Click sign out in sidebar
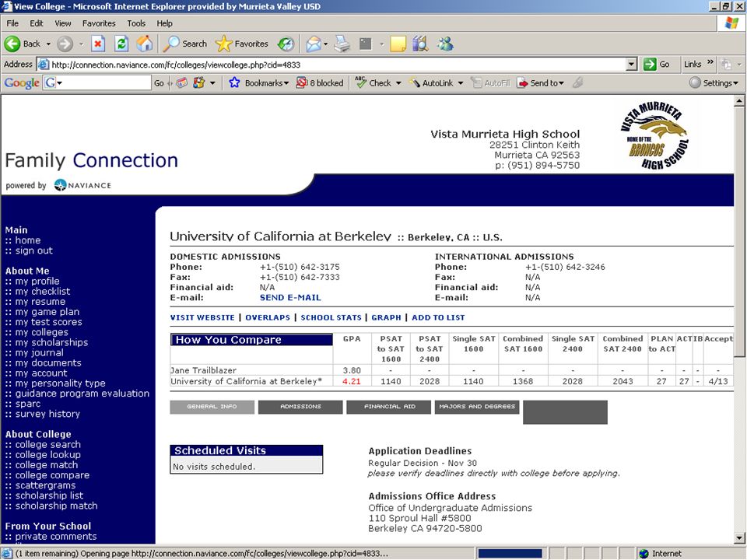The width and height of the screenshot is (747, 560). pyautogui.click(x=33, y=250)
